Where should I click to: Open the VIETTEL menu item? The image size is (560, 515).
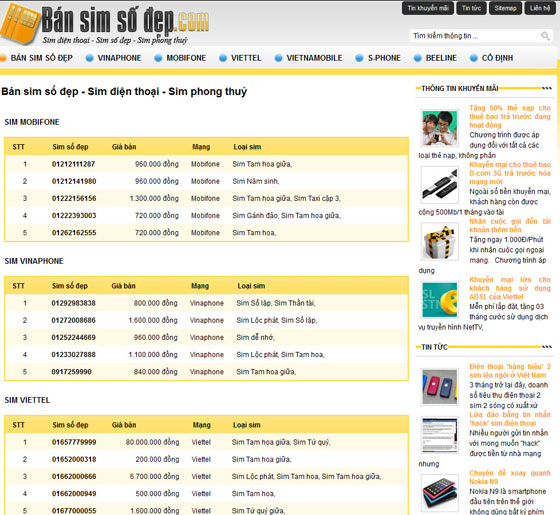point(246,58)
